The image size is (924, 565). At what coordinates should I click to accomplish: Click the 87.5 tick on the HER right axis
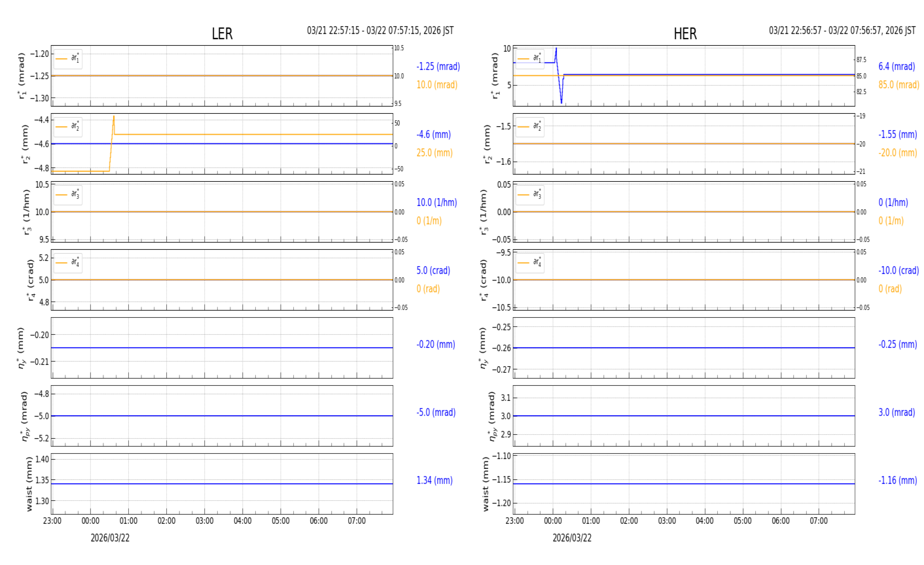pyautogui.click(x=861, y=60)
